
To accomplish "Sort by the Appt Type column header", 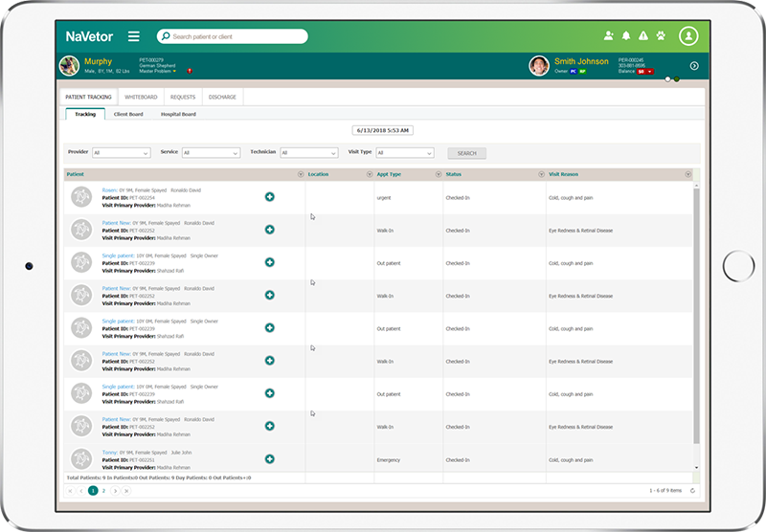I will coord(389,174).
